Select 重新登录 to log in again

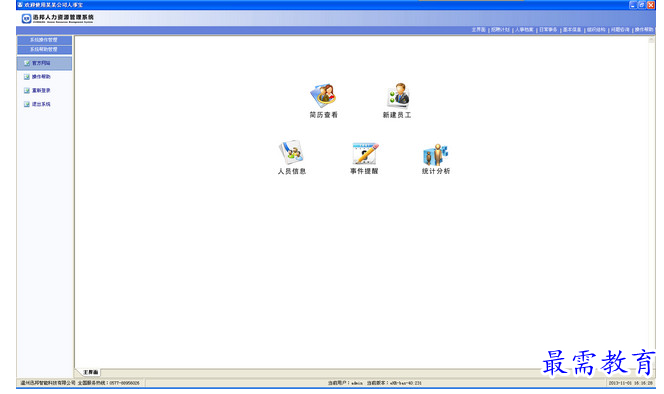(x=41, y=90)
